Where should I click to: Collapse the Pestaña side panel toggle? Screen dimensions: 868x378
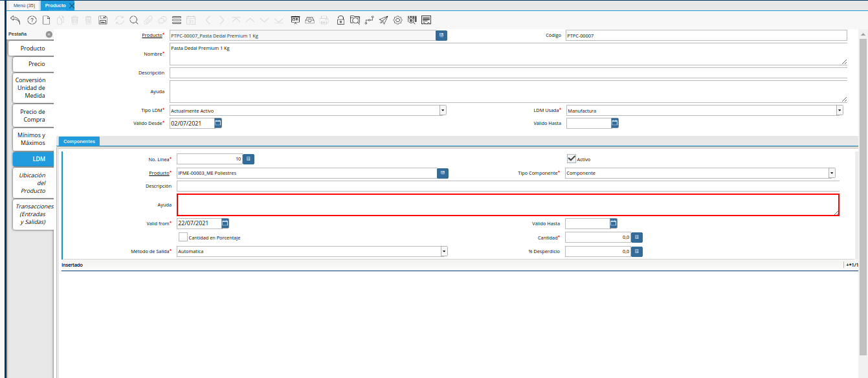pos(49,34)
